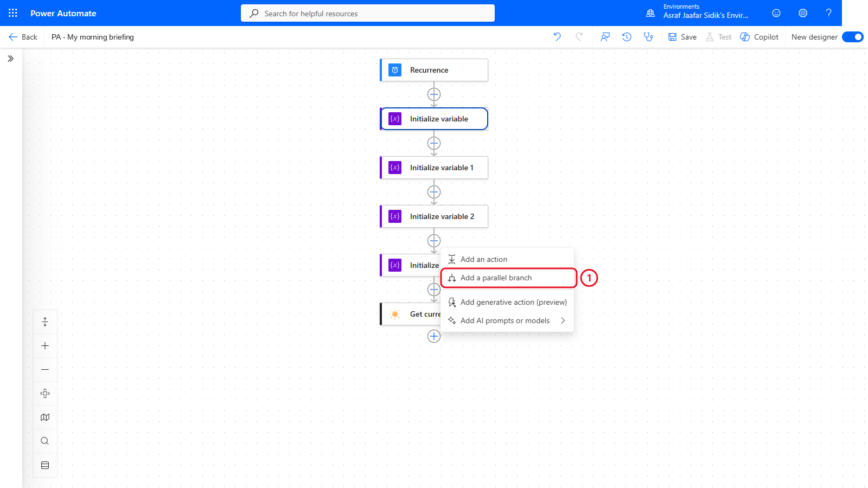Run the flow checker icon
Image resolution: width=868 pixels, height=488 pixels.
coord(648,37)
